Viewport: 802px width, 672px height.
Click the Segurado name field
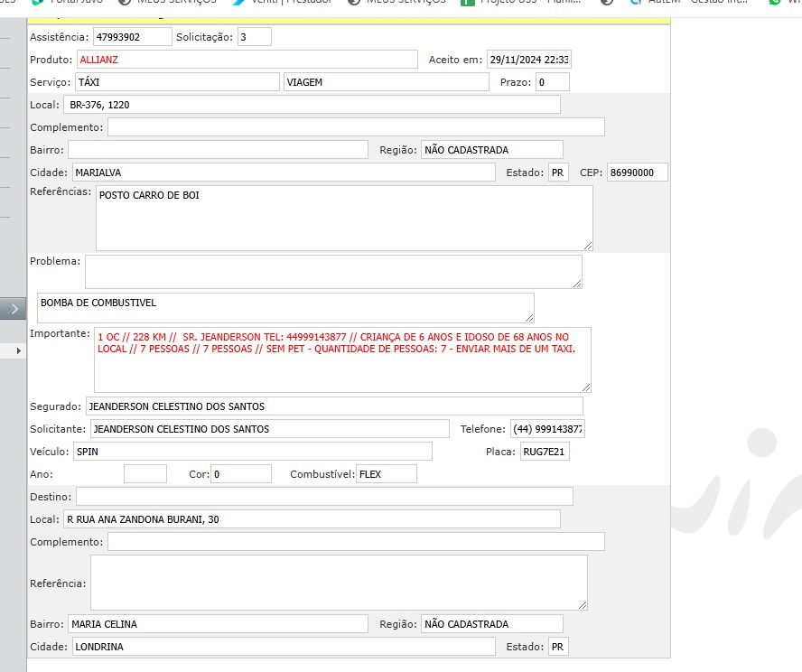(334, 406)
